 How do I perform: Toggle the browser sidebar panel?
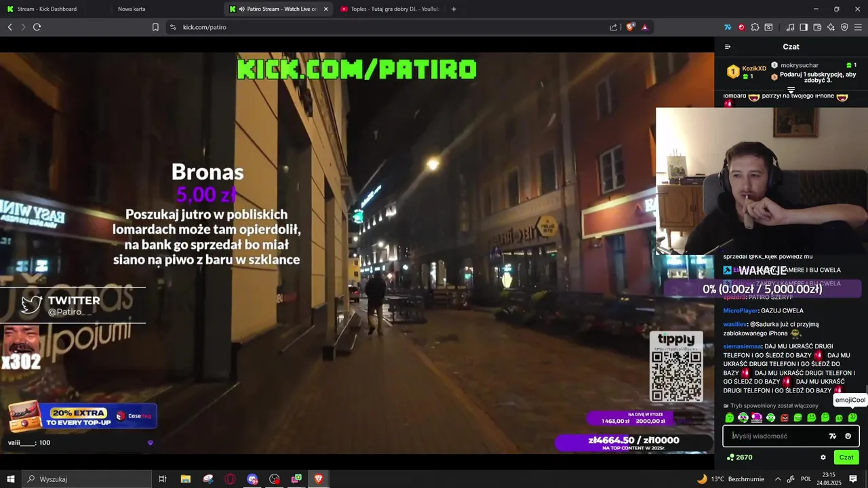pos(804,27)
